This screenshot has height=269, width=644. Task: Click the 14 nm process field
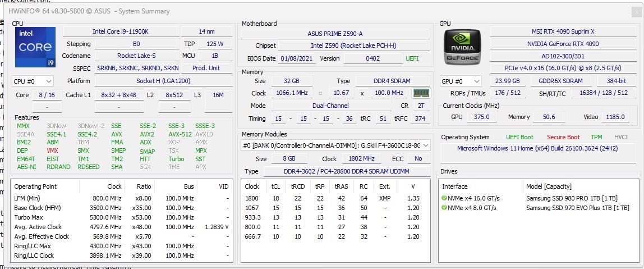(x=206, y=31)
